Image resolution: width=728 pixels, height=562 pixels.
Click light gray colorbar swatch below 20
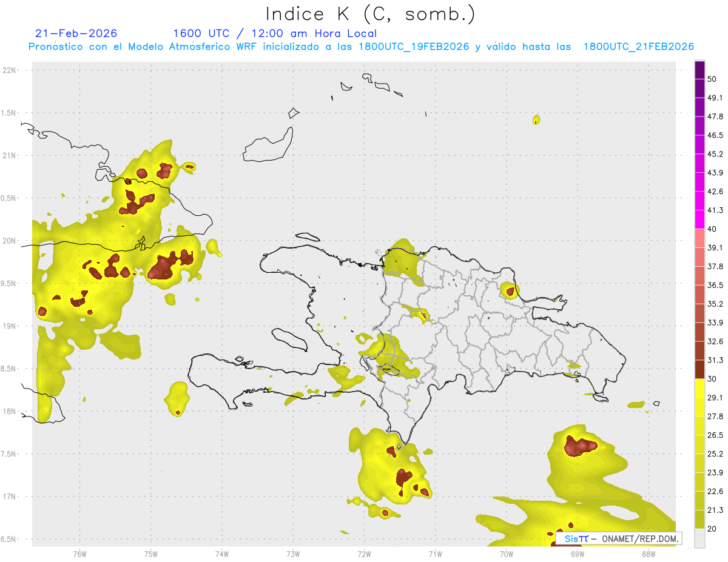pos(699,538)
